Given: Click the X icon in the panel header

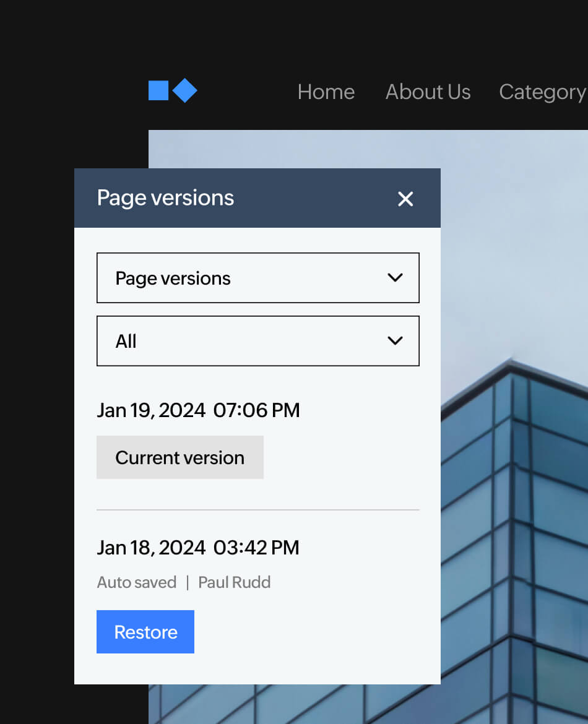Looking at the screenshot, I should click(x=405, y=199).
